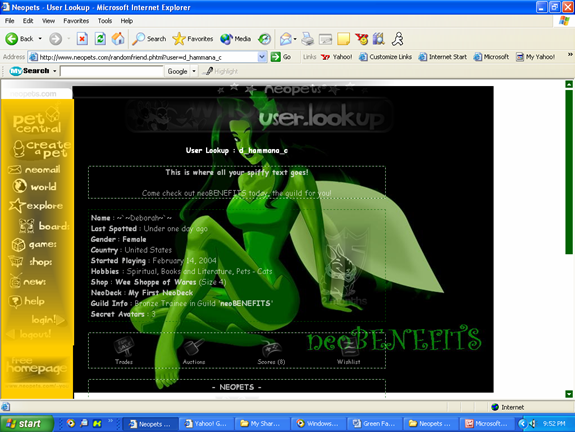Open the Help menu
Image resolution: width=576 pixels, height=433 pixels.
pos(127,21)
